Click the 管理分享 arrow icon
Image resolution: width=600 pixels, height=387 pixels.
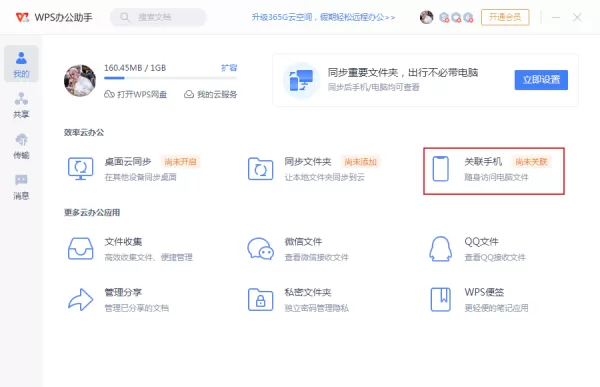(x=80, y=299)
